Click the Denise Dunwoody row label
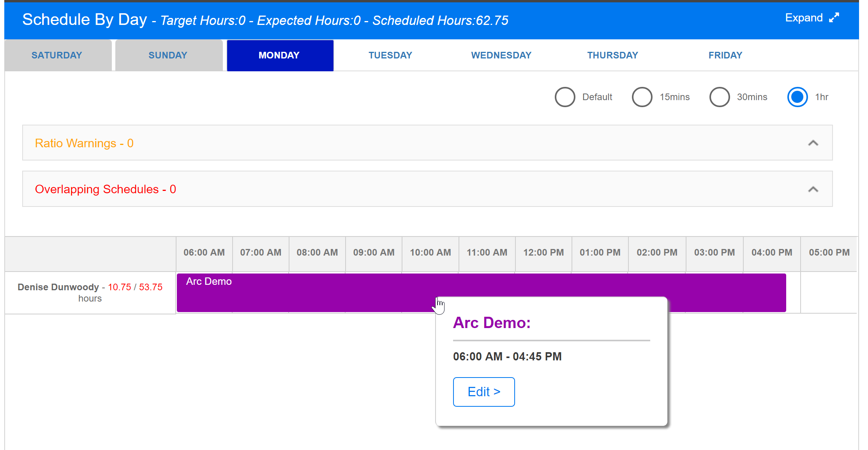868x450 pixels. point(58,287)
